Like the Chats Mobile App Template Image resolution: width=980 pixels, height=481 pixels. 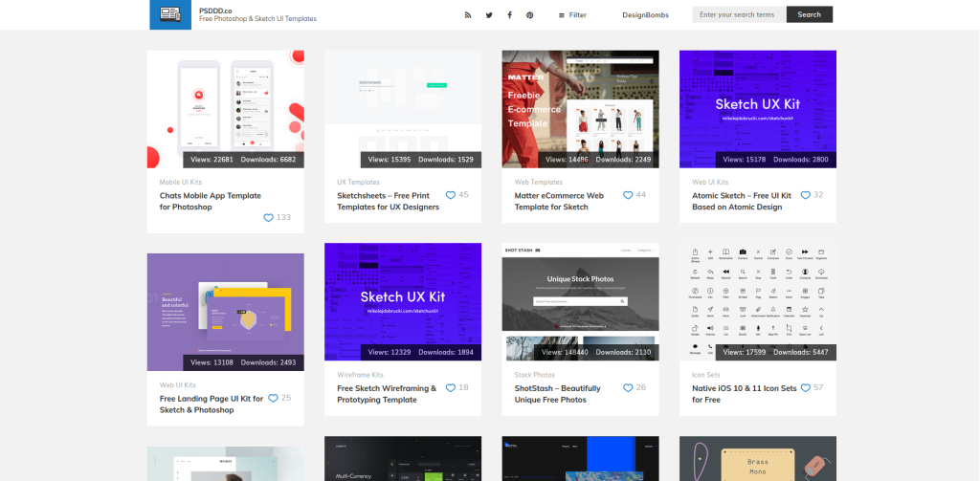pos(269,217)
